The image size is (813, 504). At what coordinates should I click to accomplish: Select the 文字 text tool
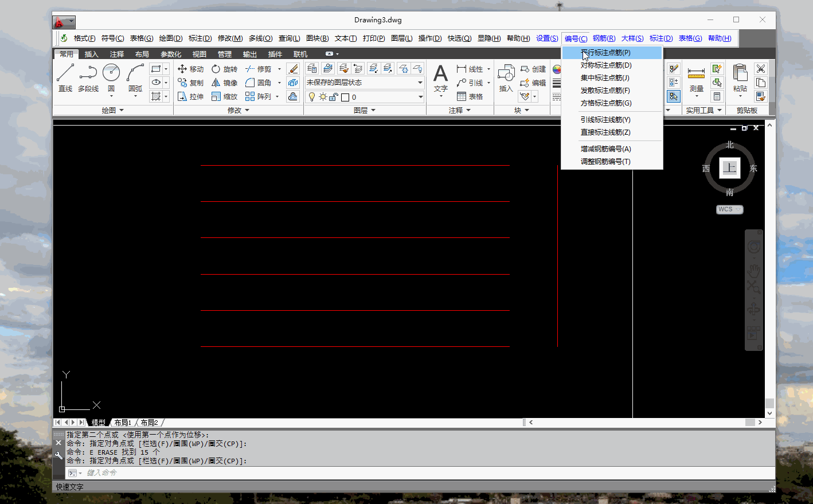tap(440, 77)
